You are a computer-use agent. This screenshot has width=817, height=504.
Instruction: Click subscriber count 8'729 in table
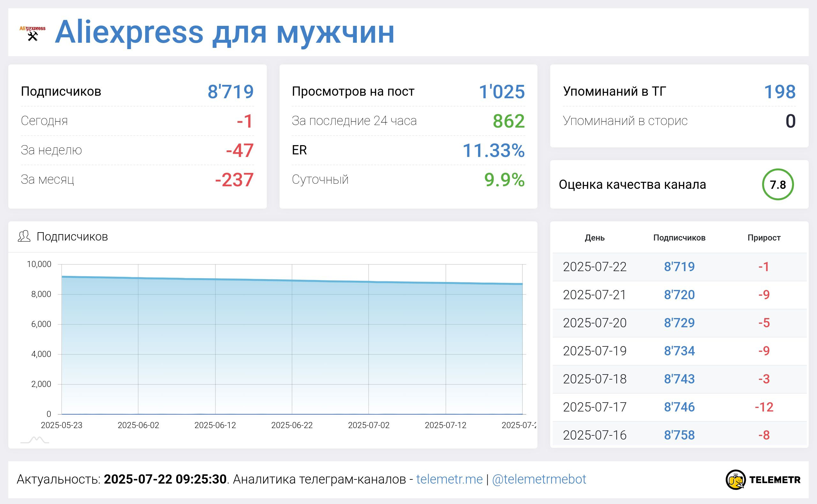click(x=679, y=323)
